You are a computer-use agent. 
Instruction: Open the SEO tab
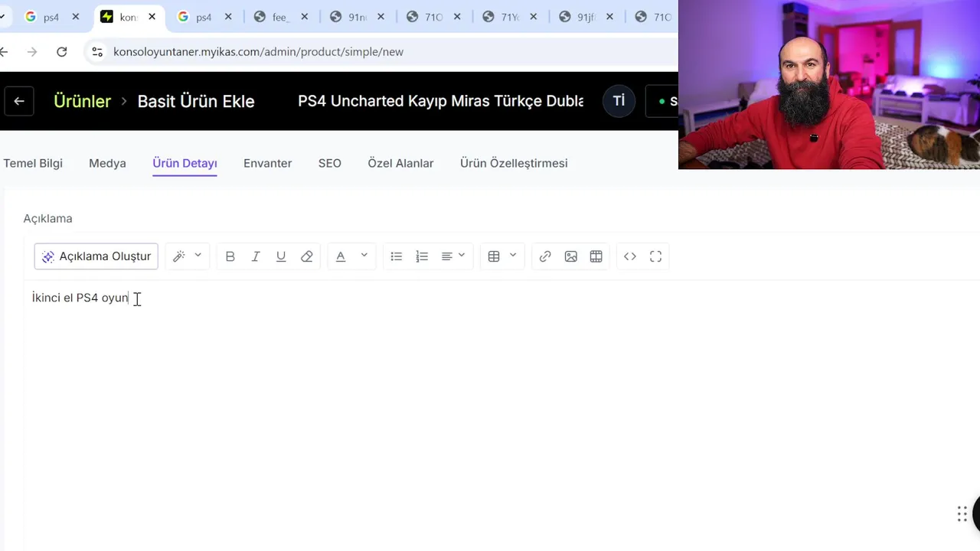tap(330, 163)
